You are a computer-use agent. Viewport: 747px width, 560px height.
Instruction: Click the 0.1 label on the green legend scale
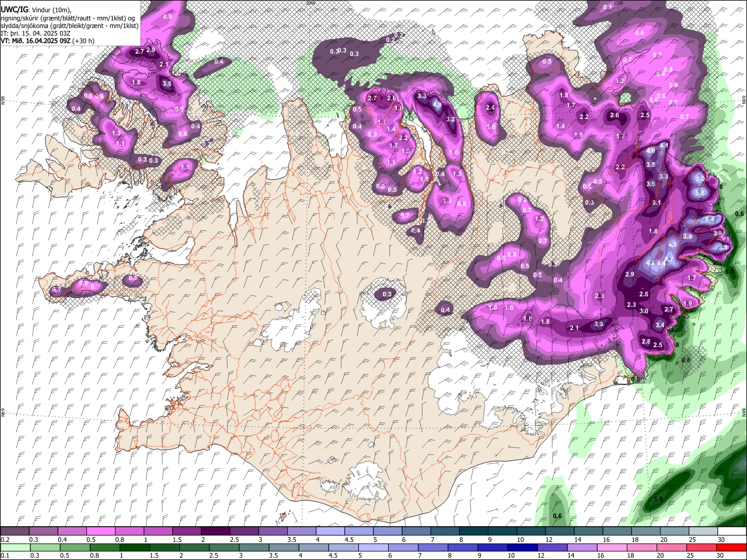coord(5,555)
